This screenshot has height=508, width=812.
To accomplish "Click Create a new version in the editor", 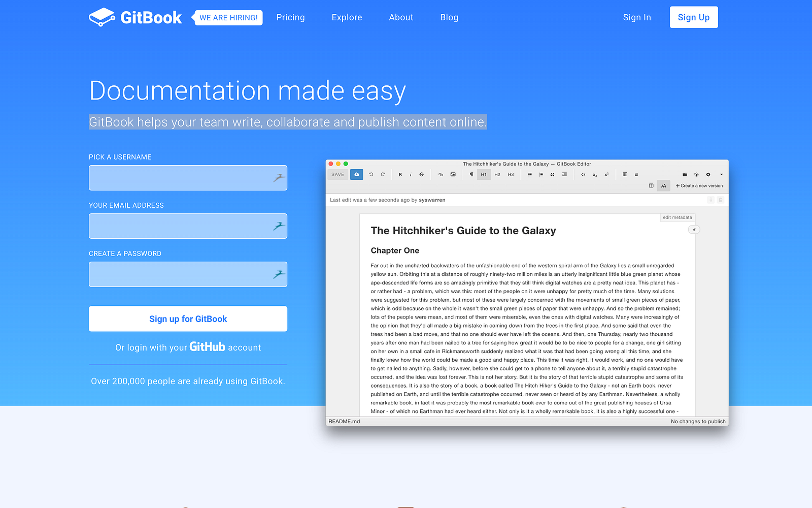I will (699, 186).
